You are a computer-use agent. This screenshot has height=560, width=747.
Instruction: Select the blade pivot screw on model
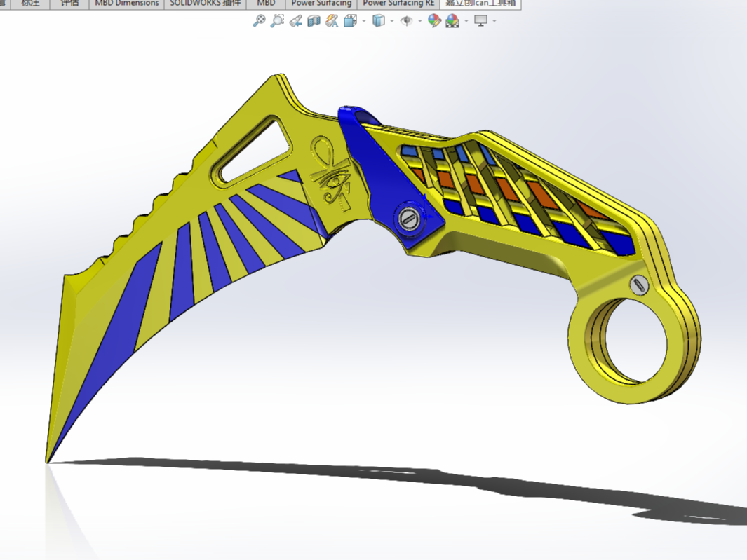pos(409,219)
